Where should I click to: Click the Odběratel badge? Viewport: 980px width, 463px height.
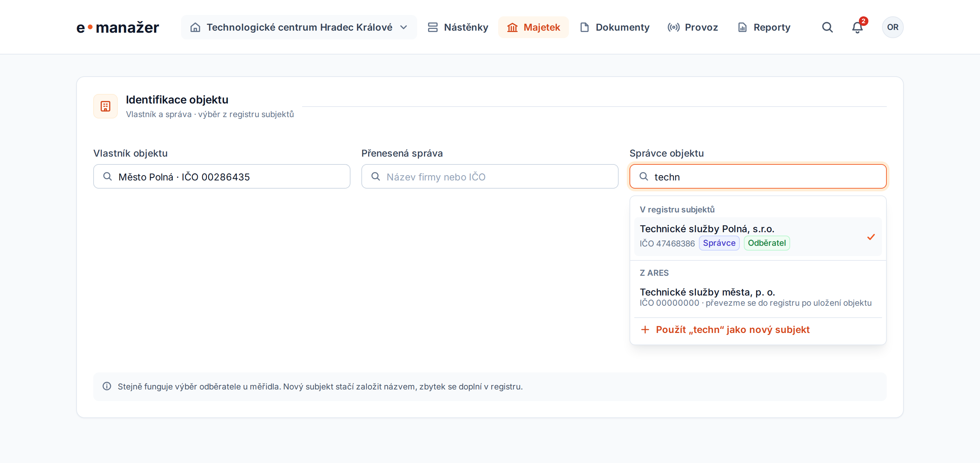coord(767,243)
